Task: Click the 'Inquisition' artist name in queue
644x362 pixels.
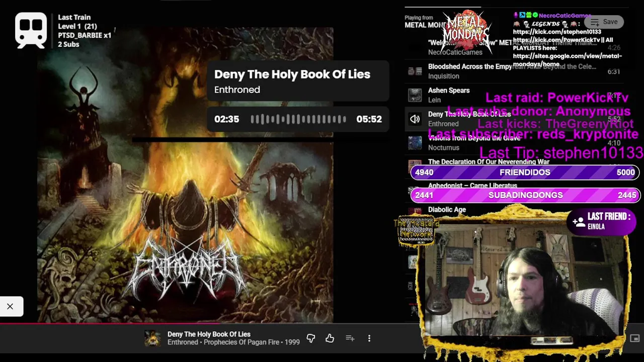Action: click(x=443, y=76)
